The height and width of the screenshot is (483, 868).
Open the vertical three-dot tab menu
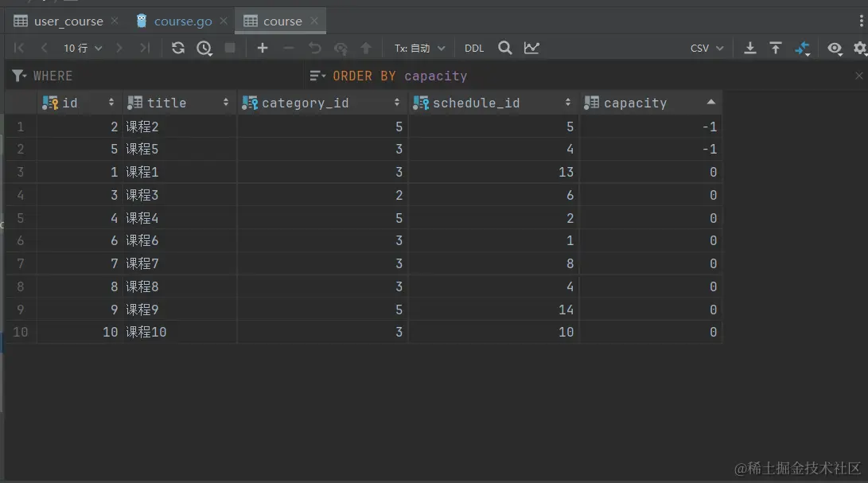point(861,21)
